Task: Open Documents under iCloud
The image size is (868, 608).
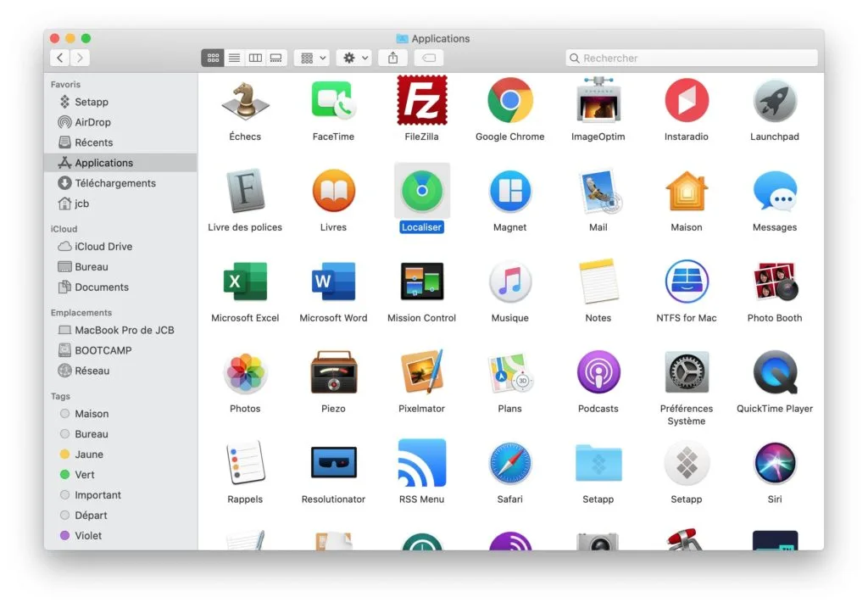Action: coord(120,287)
